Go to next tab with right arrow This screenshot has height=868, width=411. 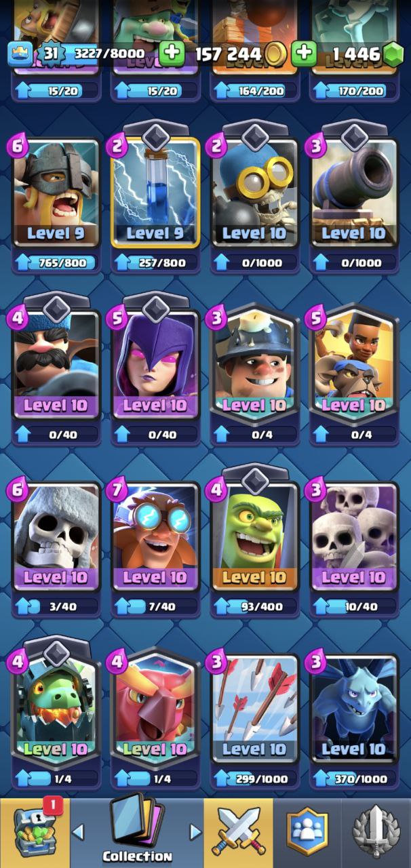click(195, 831)
